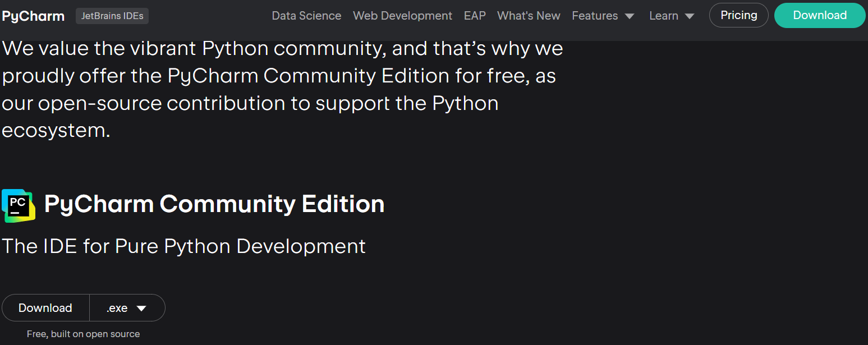The width and height of the screenshot is (868, 345).
Task: Click the triangle arrow beside Features
Action: 630,16
